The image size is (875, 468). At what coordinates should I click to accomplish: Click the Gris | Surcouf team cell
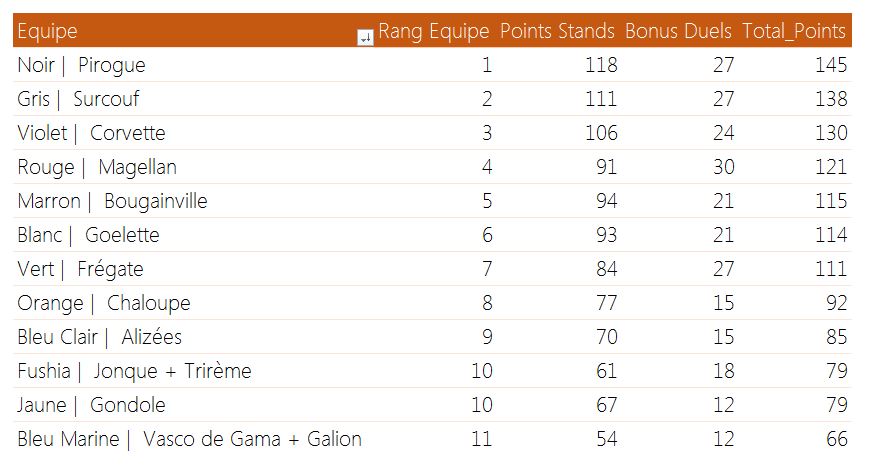point(79,99)
